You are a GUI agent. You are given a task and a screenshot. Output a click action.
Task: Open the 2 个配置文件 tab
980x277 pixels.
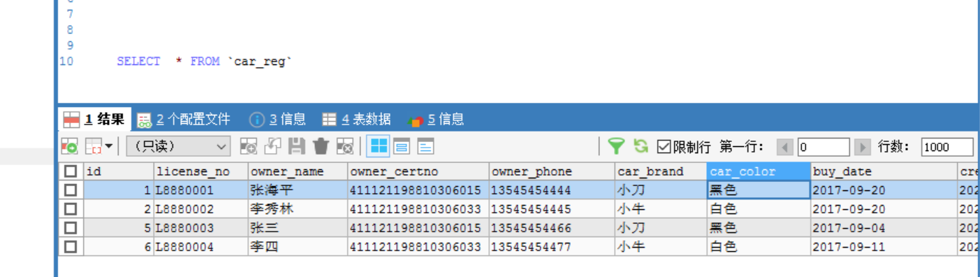184,120
